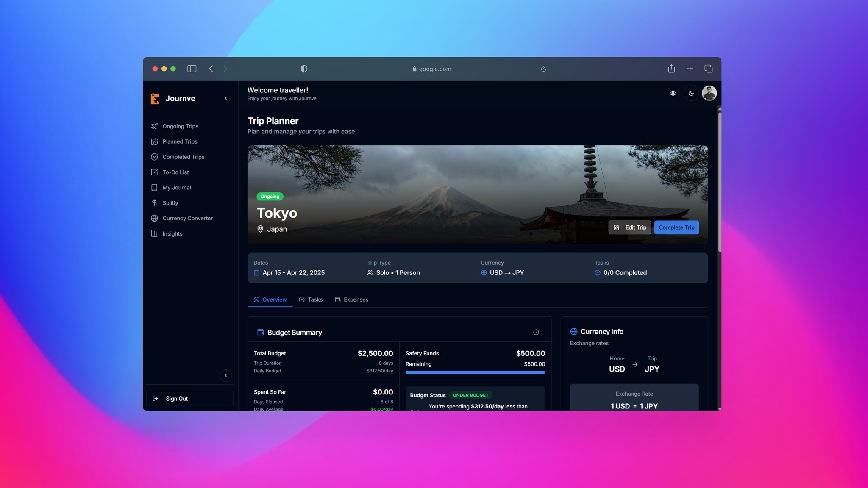Screen dimensions: 868x488
Task: Open Currency Converter globe icon
Action: coord(154,218)
